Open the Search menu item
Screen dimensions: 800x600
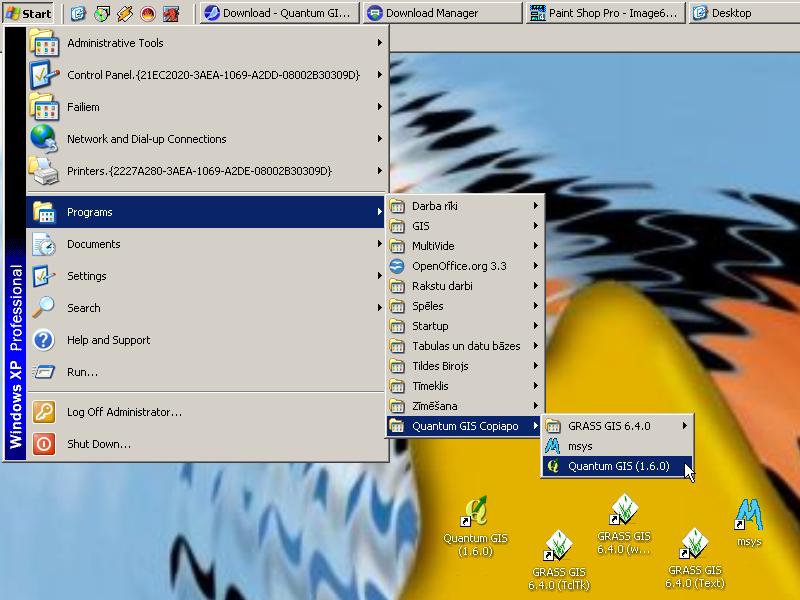(207, 308)
